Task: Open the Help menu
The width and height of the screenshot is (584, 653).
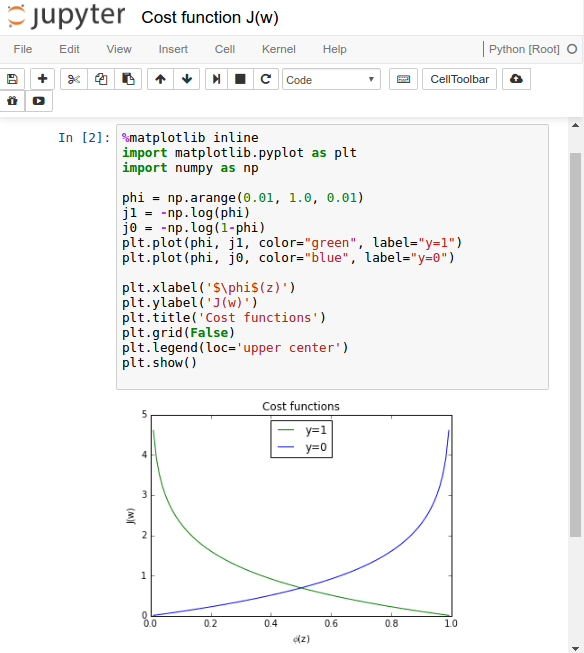Action: [334, 49]
